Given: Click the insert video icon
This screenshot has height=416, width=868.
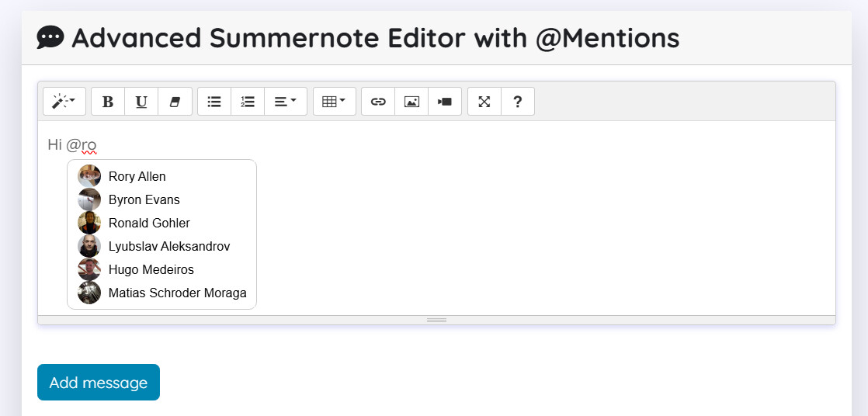Looking at the screenshot, I should pos(445,101).
